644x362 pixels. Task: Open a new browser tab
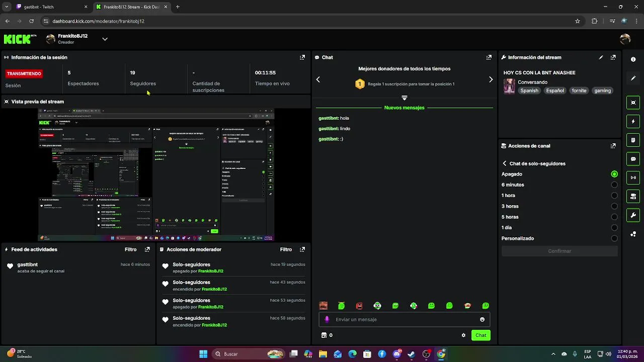[x=178, y=7]
